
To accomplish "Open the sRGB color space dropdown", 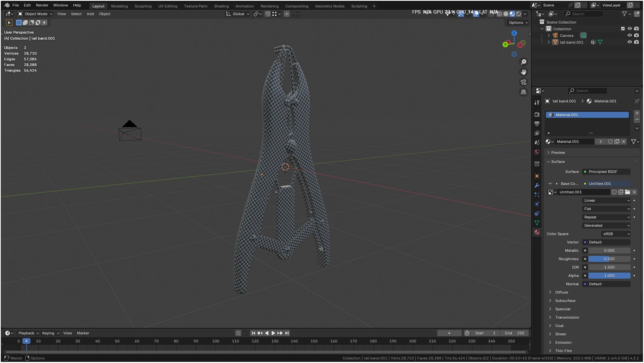I will click(616, 234).
